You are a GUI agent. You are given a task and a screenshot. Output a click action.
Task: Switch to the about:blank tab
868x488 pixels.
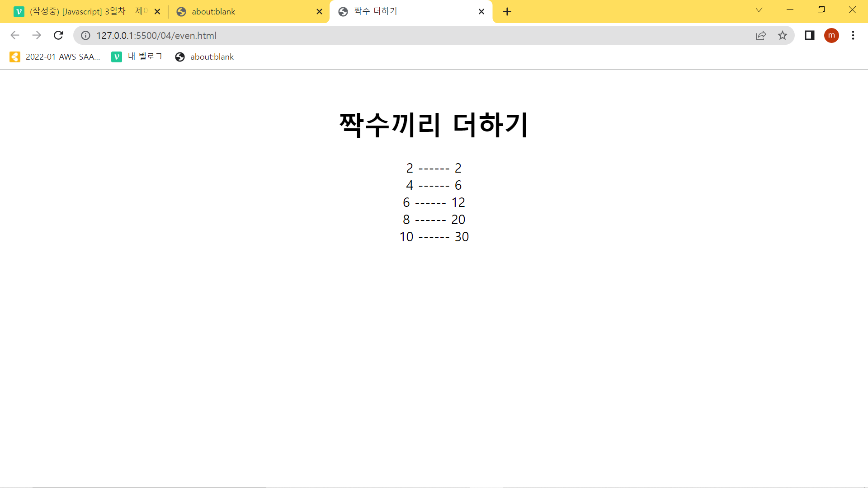pos(244,12)
